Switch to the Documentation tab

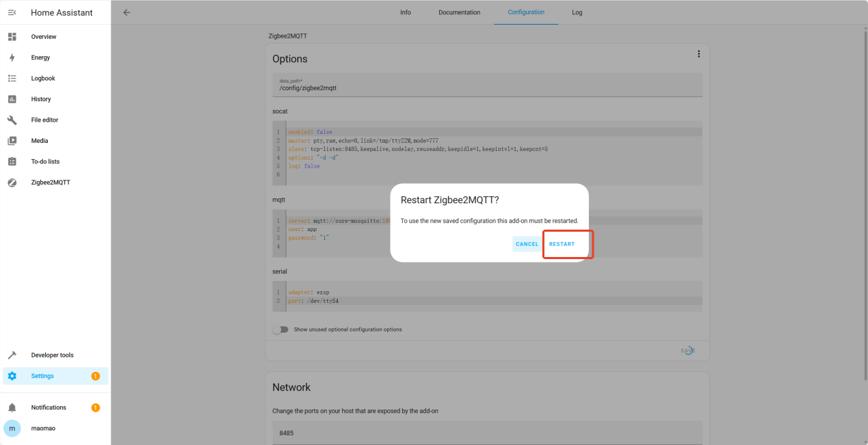tap(459, 12)
